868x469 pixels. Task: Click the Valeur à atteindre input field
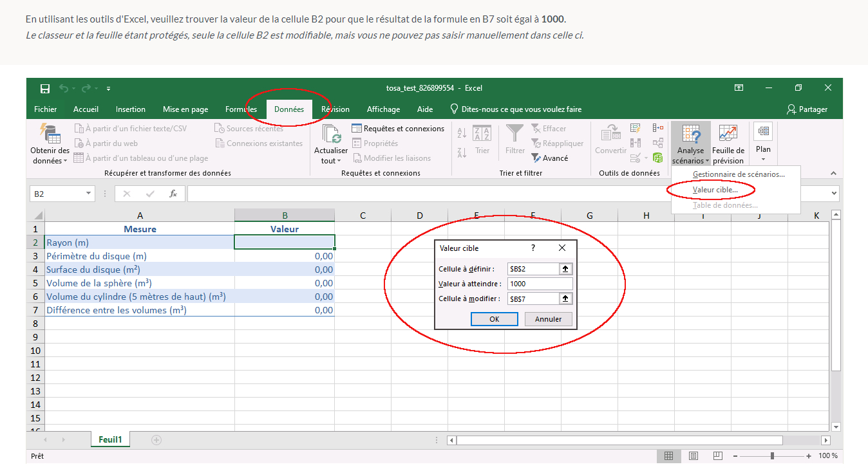pyautogui.click(x=540, y=284)
